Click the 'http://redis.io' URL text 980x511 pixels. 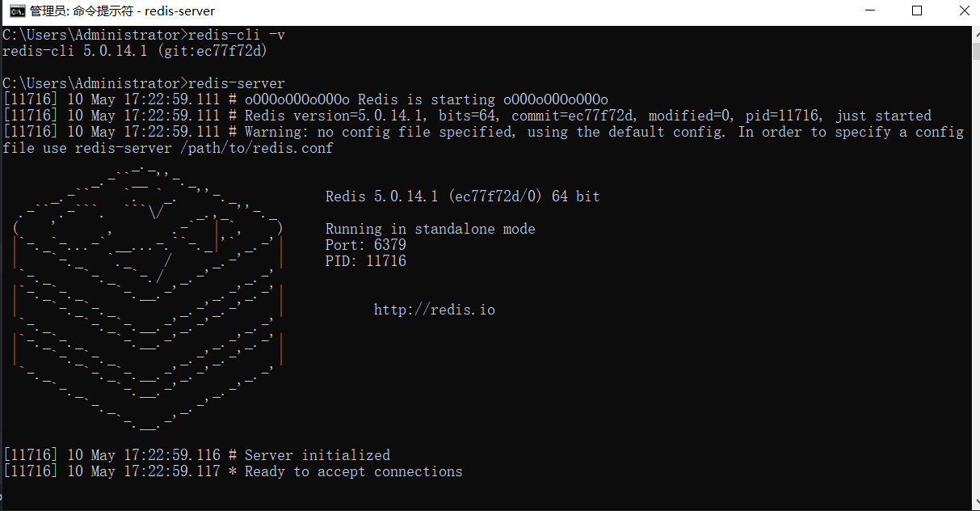point(435,310)
